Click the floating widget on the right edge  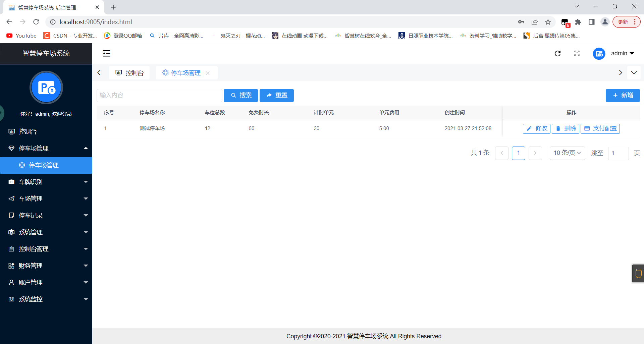pos(638,273)
